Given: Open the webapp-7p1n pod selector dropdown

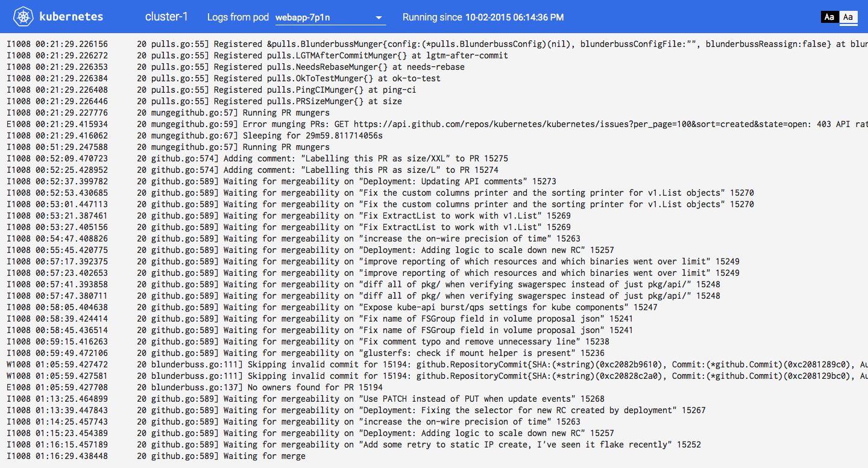Looking at the screenshot, I should (330, 17).
